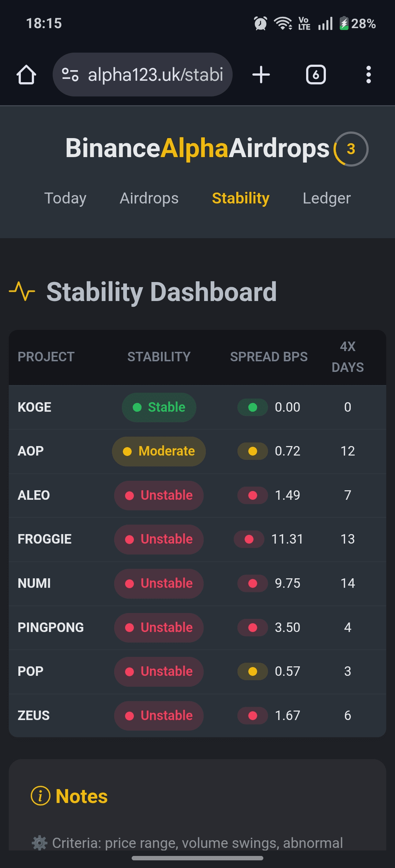Sort by the 4X DAYS column header
The height and width of the screenshot is (868, 395).
347,357
